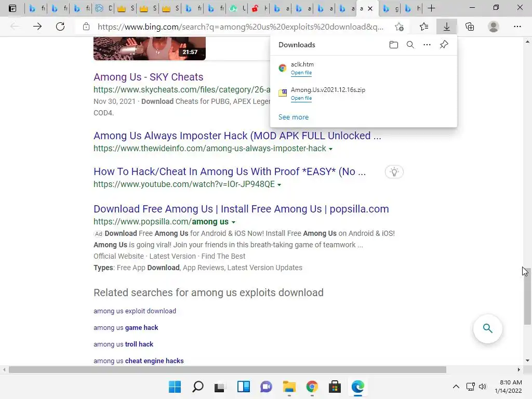The image size is (532, 399).
Task: Play the 21:57 video thumbnail
Action: click(x=149, y=48)
